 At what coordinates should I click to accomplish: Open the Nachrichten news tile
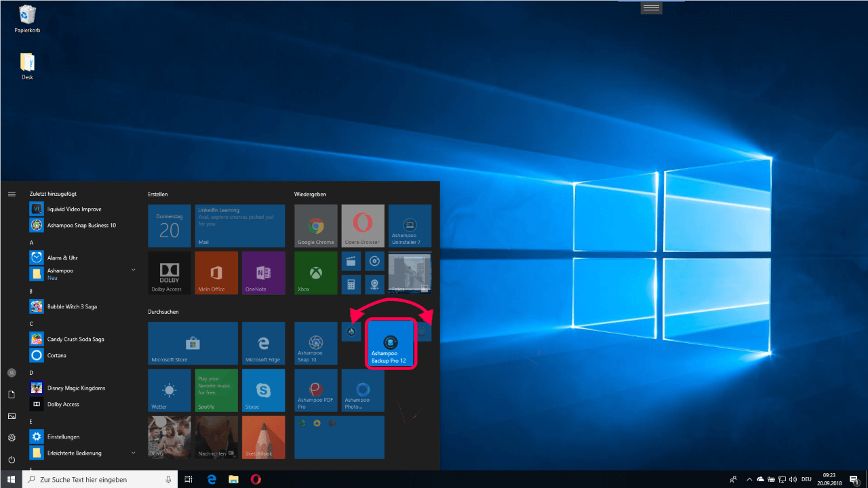tap(216, 437)
